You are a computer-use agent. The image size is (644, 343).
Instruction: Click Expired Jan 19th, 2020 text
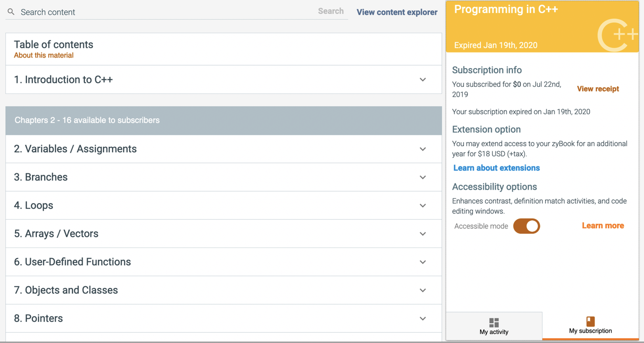coord(496,45)
